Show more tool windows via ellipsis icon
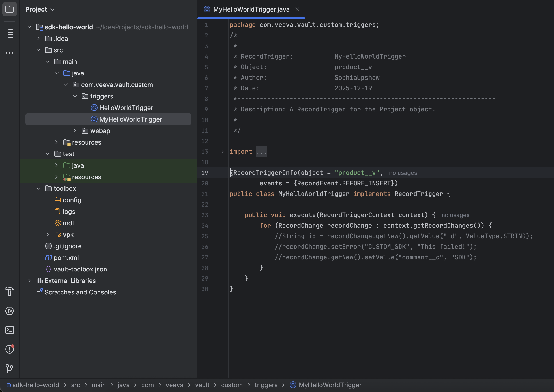The width and height of the screenshot is (554, 392). pos(9,53)
